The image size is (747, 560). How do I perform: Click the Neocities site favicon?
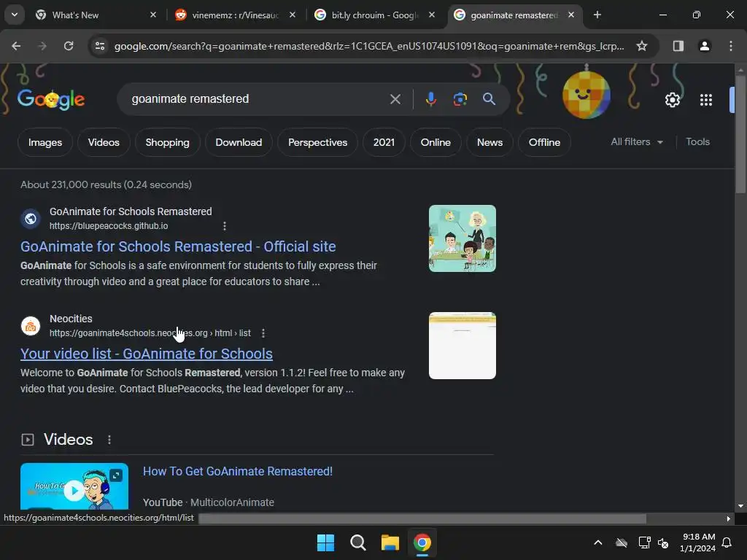point(31,326)
